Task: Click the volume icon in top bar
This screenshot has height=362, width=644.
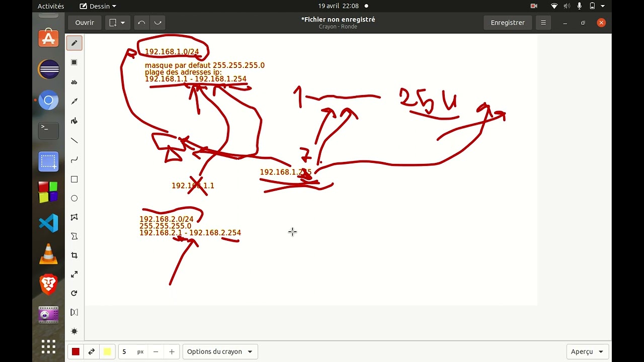Action: (567, 6)
